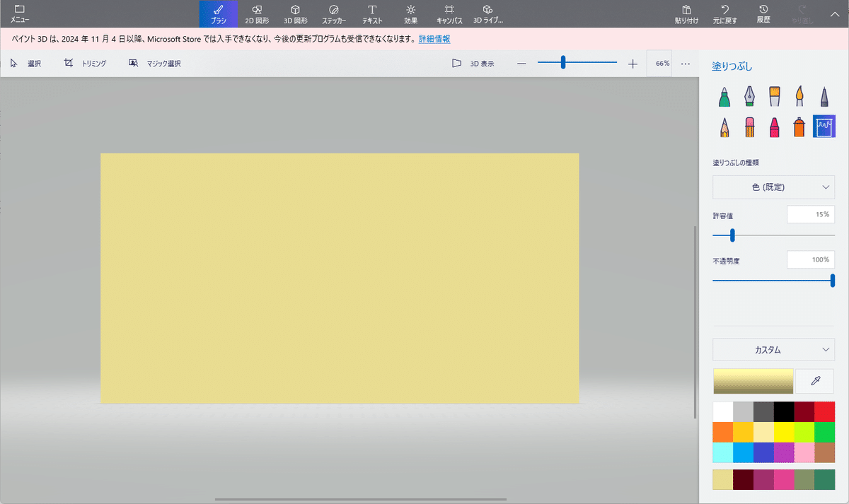Pick the black color swatch

(784, 411)
